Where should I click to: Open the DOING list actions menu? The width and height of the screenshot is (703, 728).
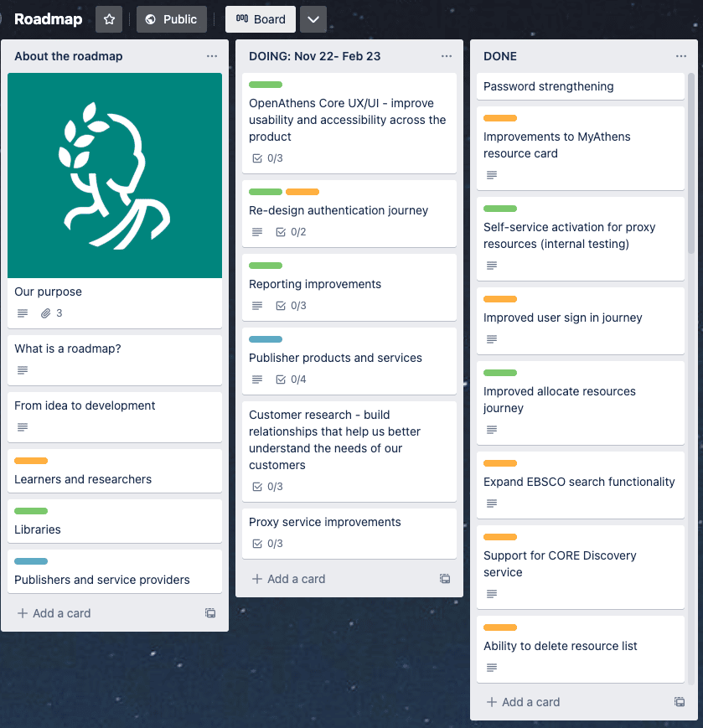(447, 56)
